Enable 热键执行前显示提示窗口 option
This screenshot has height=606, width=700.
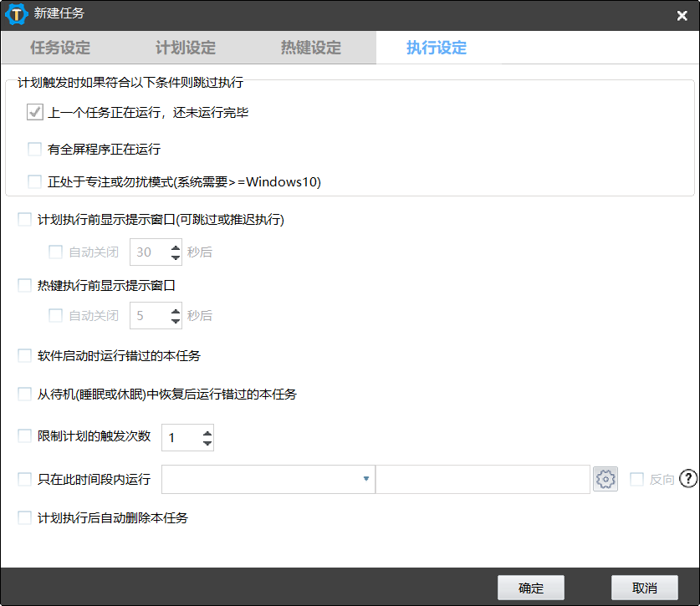23,284
